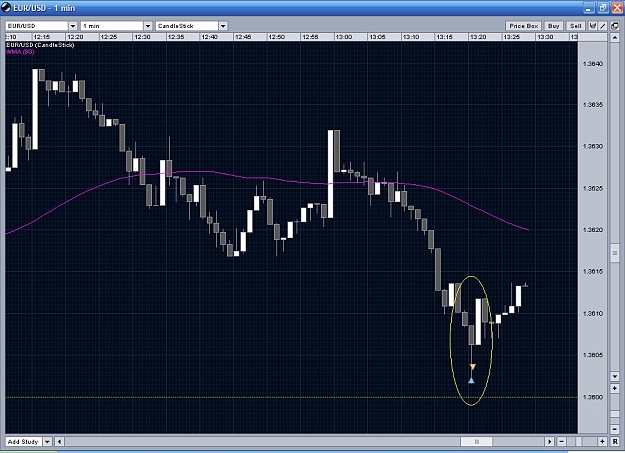The image size is (625, 453).
Task: Minimize the EUR/USD chart window
Action: click(589, 8)
